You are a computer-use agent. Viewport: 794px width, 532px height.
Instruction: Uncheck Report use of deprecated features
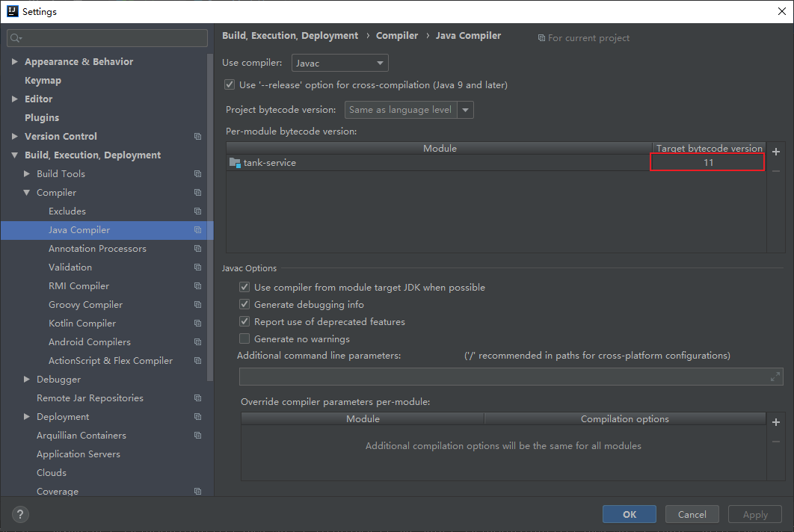point(244,321)
